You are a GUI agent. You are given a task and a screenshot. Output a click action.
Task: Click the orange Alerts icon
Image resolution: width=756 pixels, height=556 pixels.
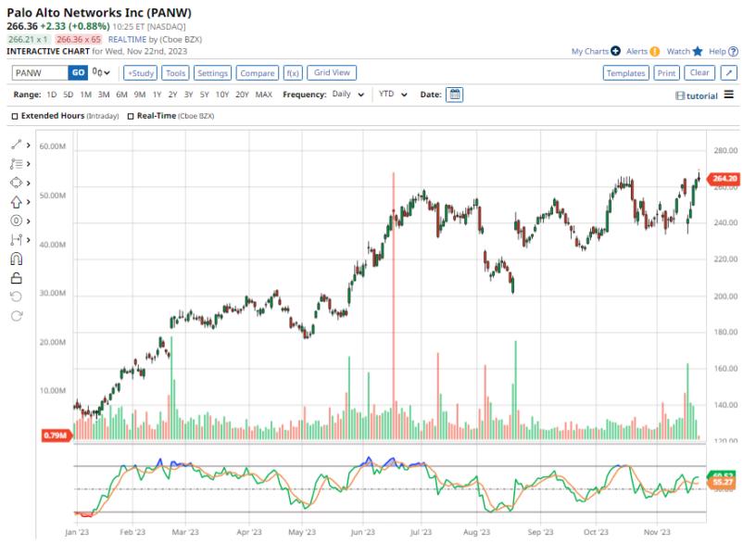click(654, 51)
